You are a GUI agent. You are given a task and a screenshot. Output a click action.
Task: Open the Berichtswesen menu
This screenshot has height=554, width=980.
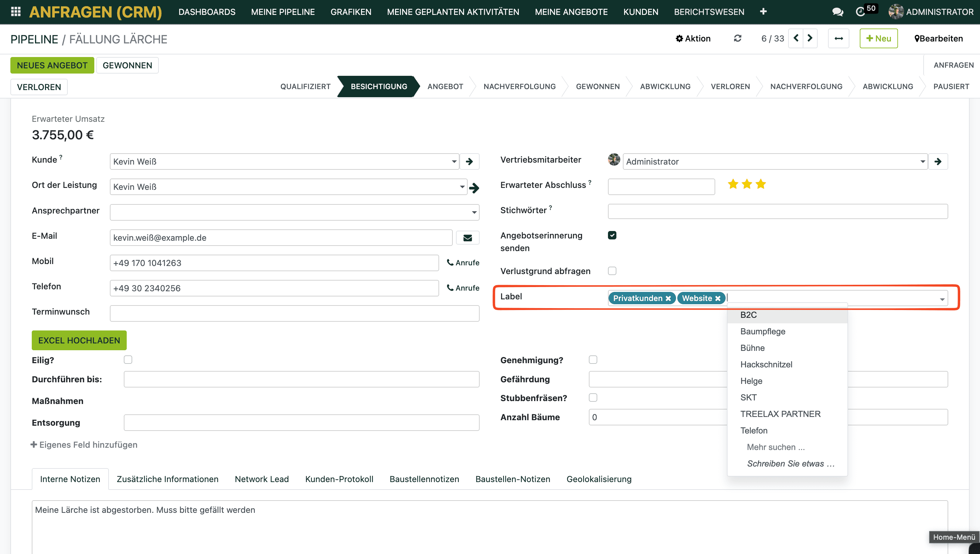coord(709,12)
